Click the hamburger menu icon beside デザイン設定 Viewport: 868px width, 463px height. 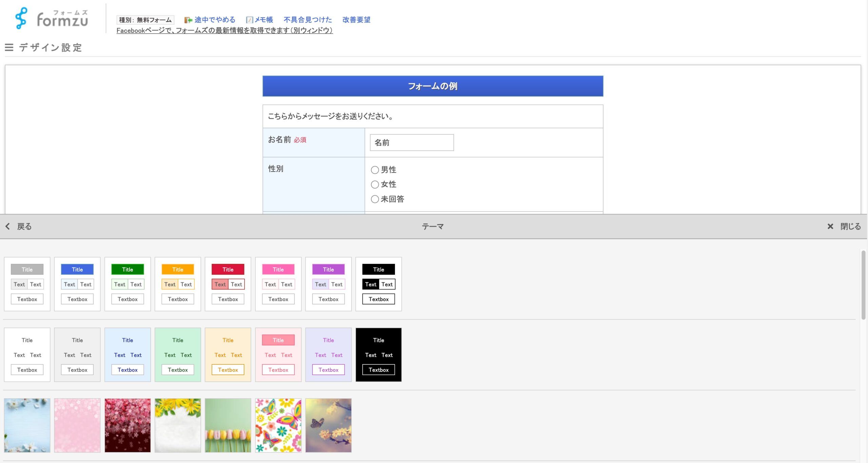point(9,47)
